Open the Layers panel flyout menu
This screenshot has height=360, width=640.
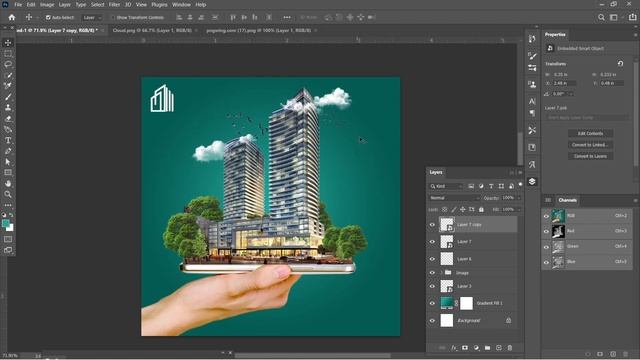click(520, 172)
